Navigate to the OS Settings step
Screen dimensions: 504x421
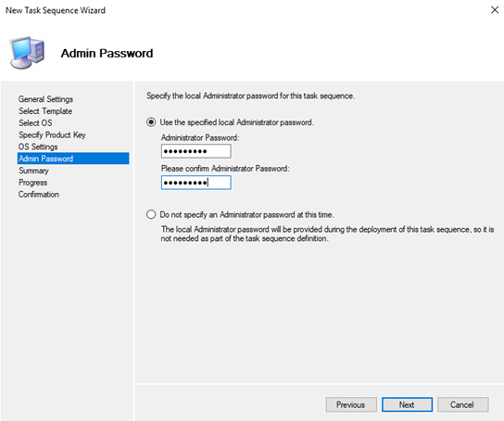38,147
